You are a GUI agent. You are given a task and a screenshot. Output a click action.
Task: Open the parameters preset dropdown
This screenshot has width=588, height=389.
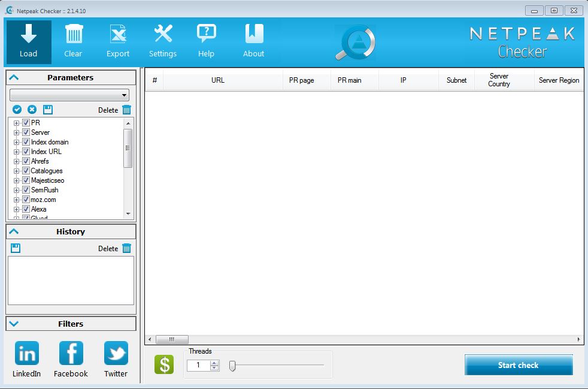tap(69, 95)
